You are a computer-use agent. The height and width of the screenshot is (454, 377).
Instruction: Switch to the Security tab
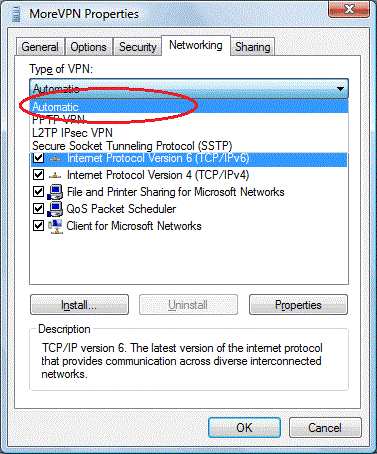pos(138,47)
